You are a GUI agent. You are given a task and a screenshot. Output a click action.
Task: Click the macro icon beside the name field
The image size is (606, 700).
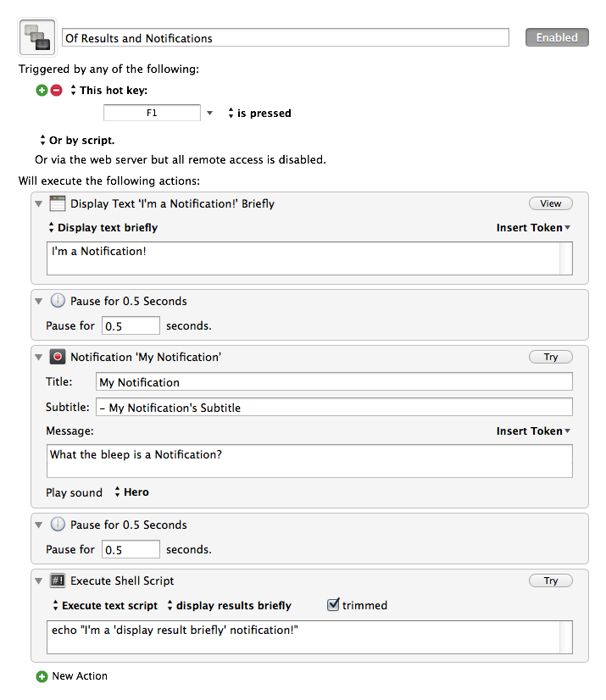37,37
